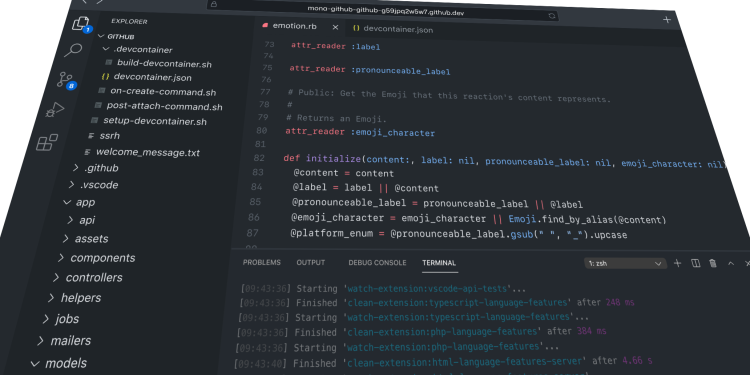Kill terminal with trash icon

coord(713,263)
